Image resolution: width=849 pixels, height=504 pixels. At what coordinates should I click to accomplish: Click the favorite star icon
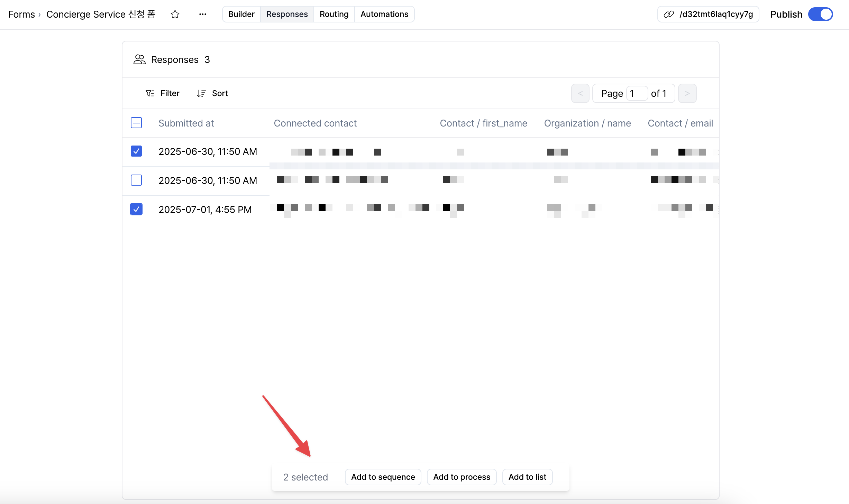click(x=175, y=14)
